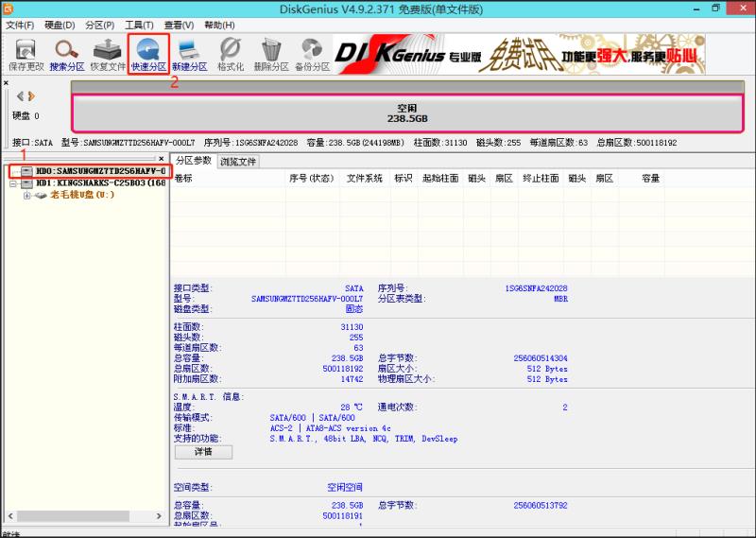
Task: Switch to 分区参数 tab
Action: coord(194,161)
